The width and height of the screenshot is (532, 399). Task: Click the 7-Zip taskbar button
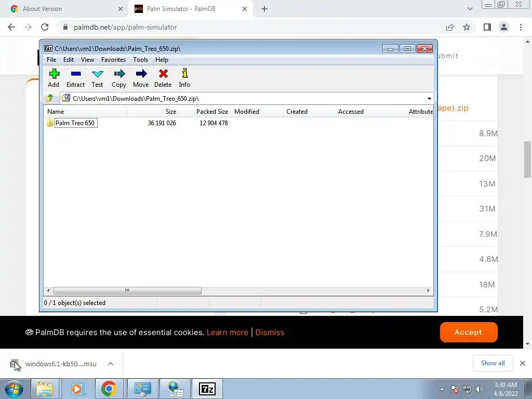point(207,389)
